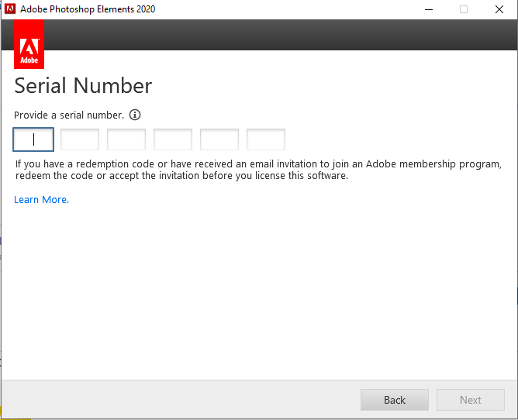Click the second serial number field

point(80,139)
